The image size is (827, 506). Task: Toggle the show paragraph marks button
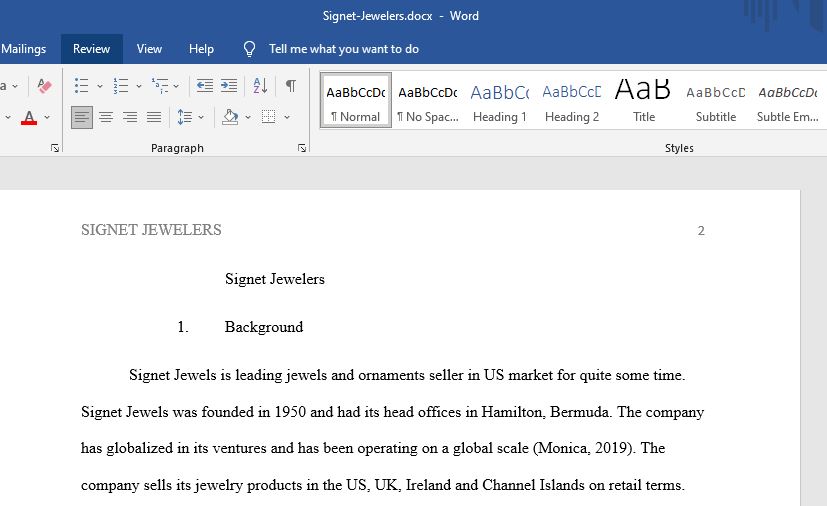pos(291,85)
